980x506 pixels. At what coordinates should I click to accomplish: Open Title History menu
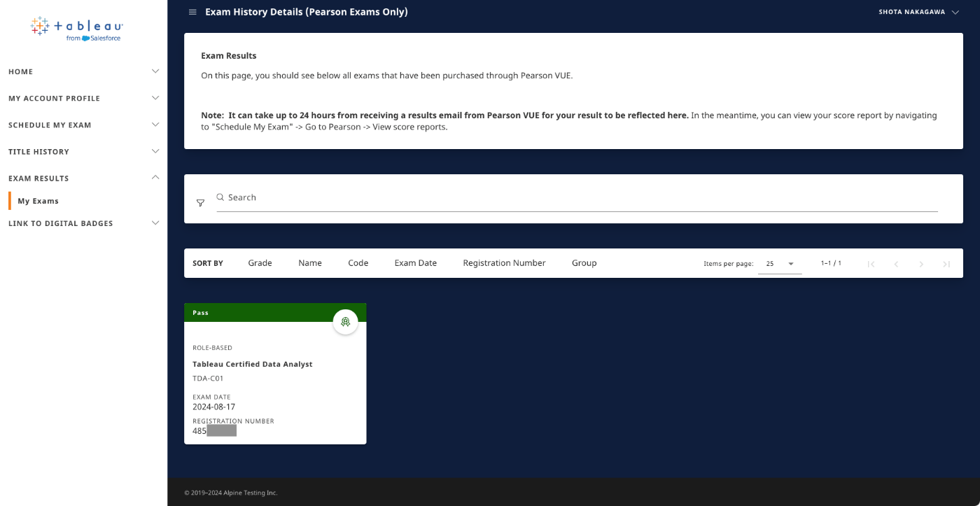[84, 151]
